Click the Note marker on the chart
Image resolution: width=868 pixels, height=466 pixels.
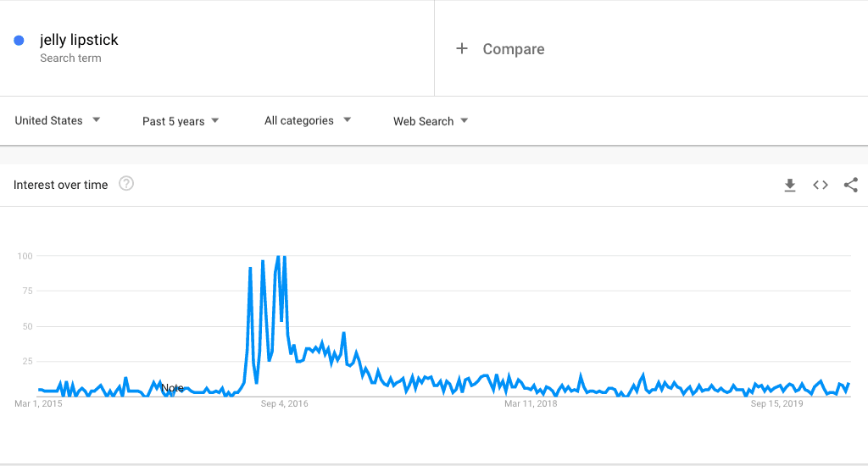coord(172,388)
